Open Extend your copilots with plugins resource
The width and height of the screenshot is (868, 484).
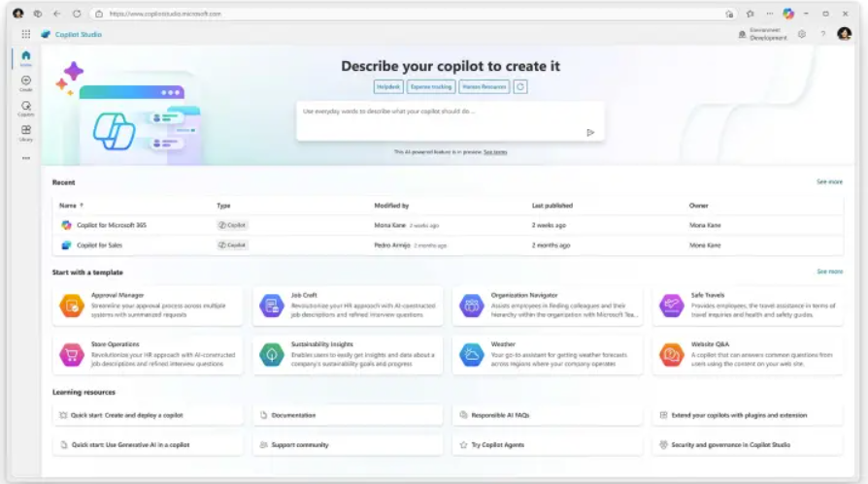[748, 415]
